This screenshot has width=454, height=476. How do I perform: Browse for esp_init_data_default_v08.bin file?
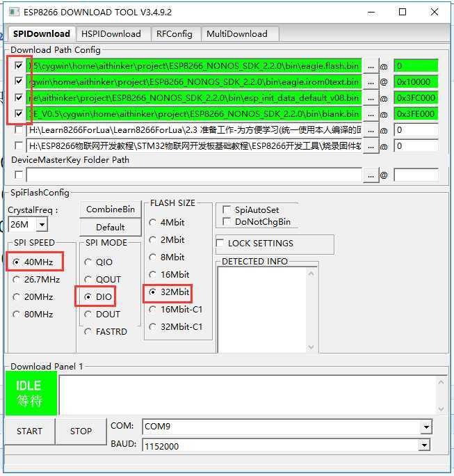[371, 98]
